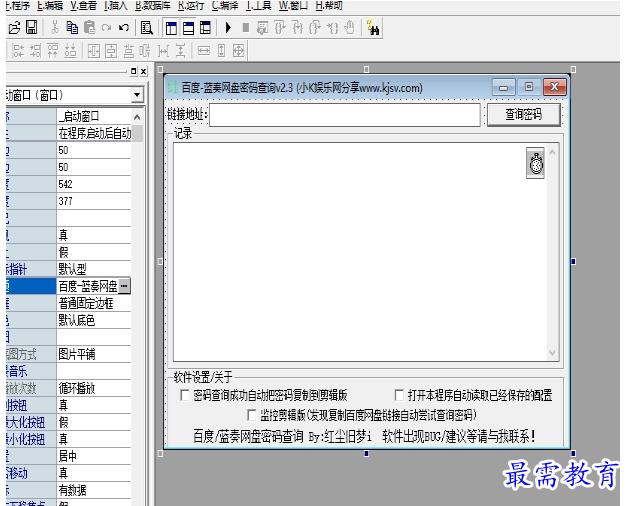The width and height of the screenshot is (627, 506).
Task: Open the V.查看 menu
Action: coord(84,5)
